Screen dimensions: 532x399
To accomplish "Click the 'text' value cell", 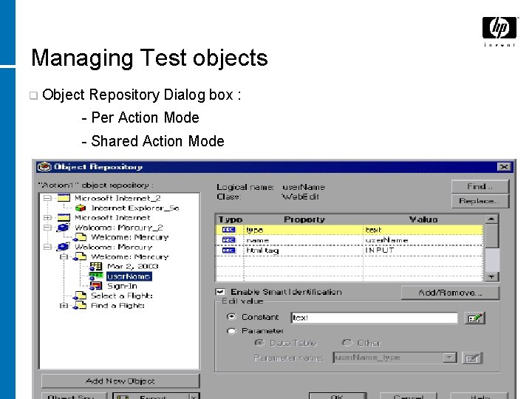I will click(x=423, y=230).
